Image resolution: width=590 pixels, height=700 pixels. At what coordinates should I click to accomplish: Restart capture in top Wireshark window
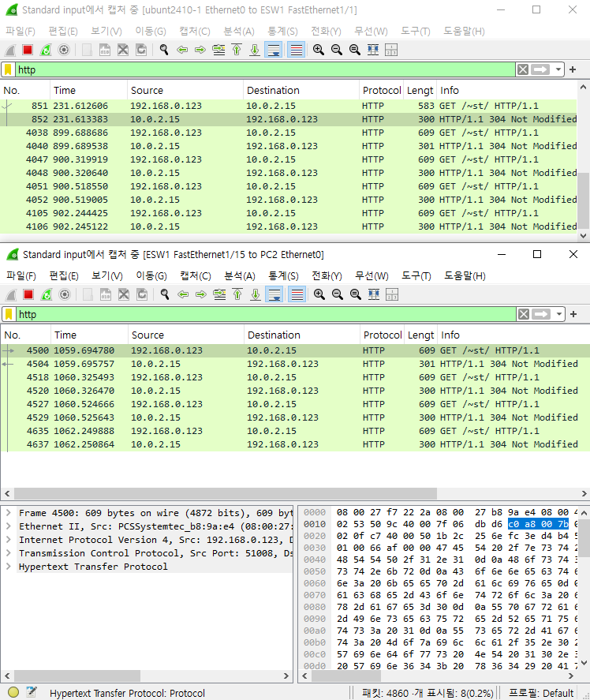[46, 50]
